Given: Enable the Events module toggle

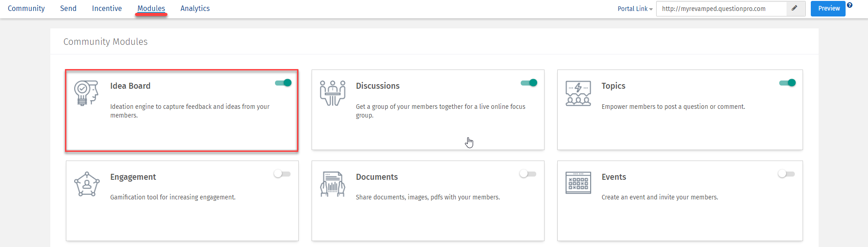Looking at the screenshot, I should coord(786,174).
